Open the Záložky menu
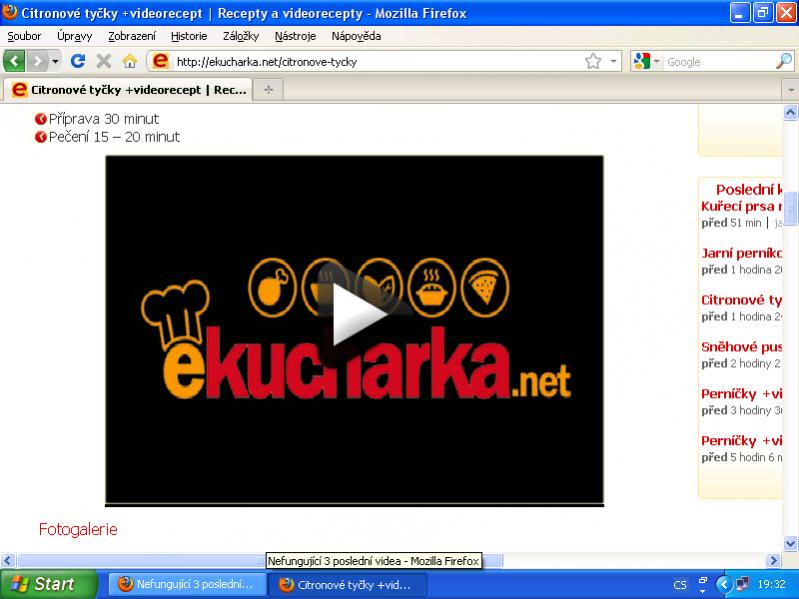799x599 pixels. click(241, 36)
